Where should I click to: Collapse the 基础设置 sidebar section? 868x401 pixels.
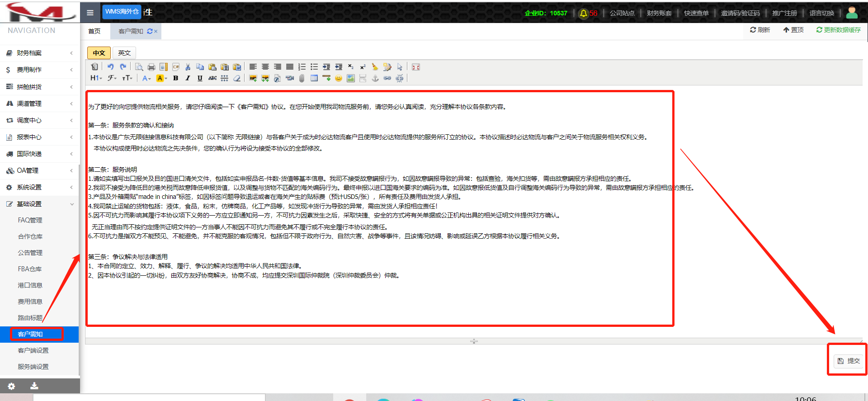pos(39,204)
